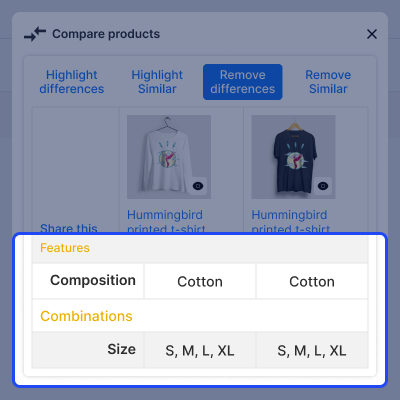Image resolution: width=400 pixels, height=400 pixels.
Task: Select the Remove Similar option
Action: click(328, 82)
